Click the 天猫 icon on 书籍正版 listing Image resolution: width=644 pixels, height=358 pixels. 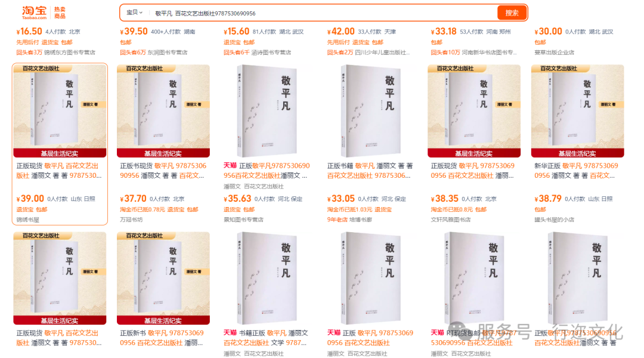230,332
